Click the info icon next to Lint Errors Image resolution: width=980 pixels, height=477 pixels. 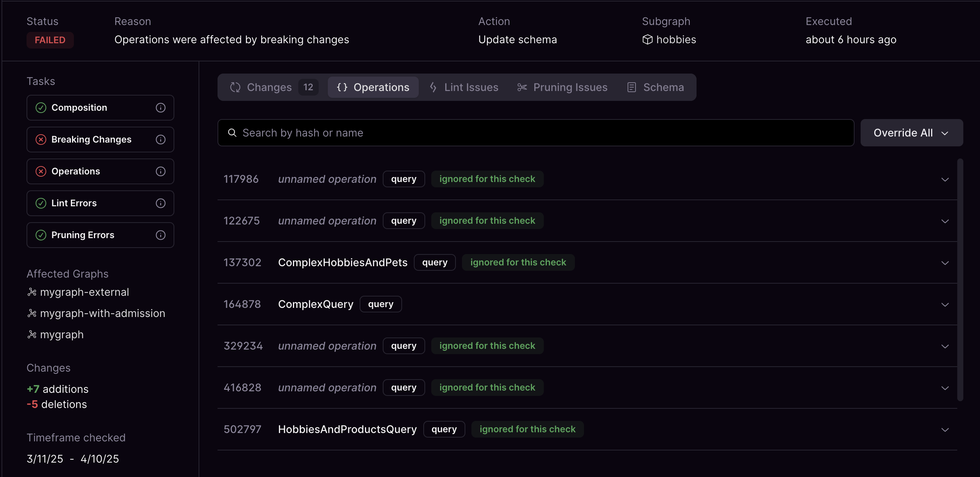click(161, 203)
